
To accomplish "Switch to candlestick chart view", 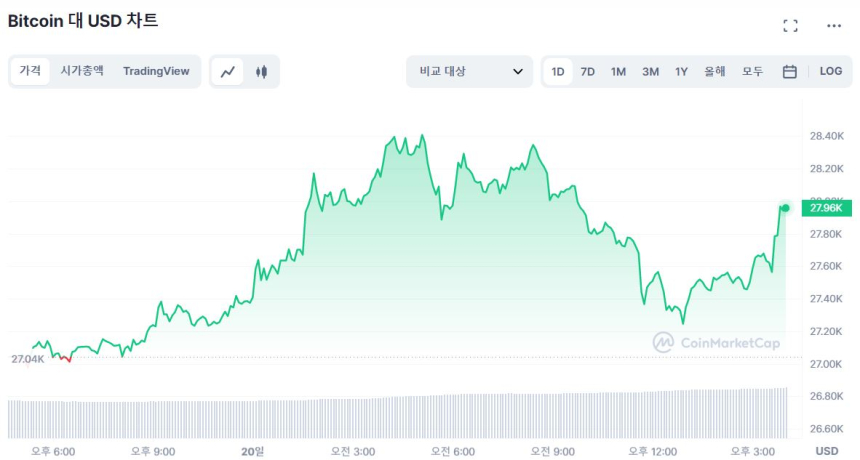I will [x=262, y=72].
